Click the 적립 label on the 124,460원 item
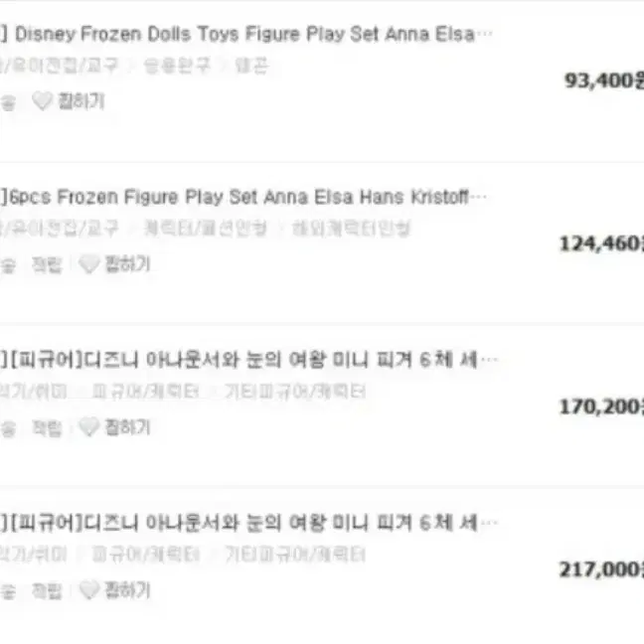This screenshot has height=644, width=644. coord(47,264)
